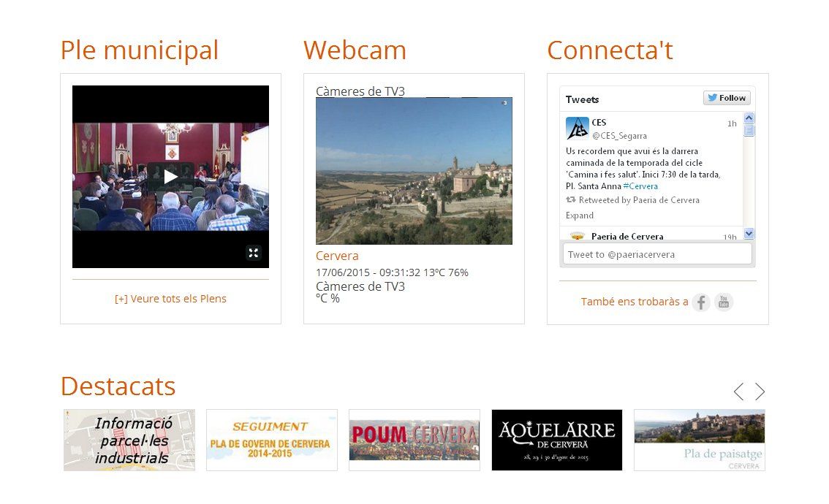Open Informació parcel·les industrials banner
Screen dimensions: 829x504
[x=129, y=440]
